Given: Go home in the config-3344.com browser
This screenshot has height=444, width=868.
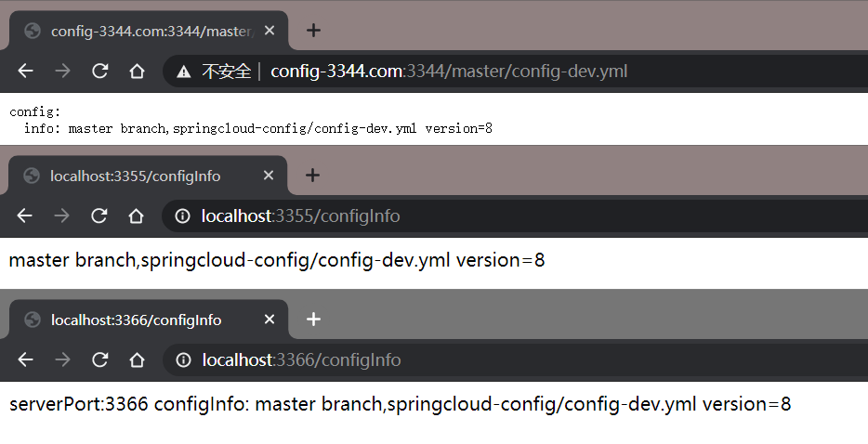Looking at the screenshot, I should tap(137, 72).
